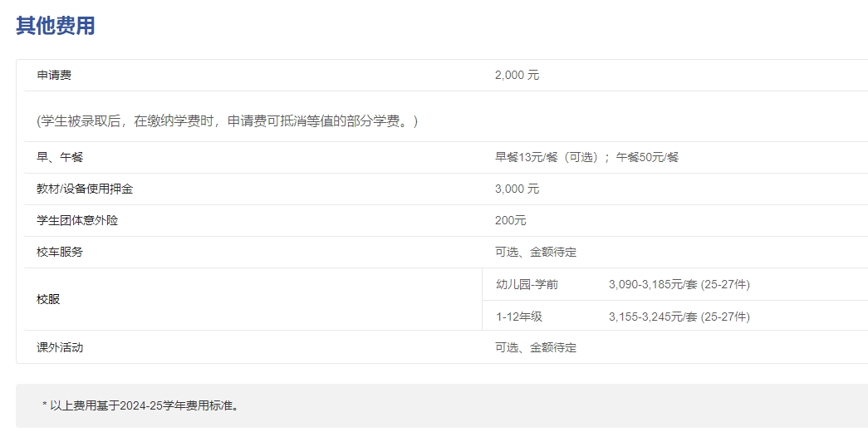868x437 pixels.
Task: Click the 早餐13元/餐 午餐50元/餐 price text
Action: pyautogui.click(x=586, y=157)
